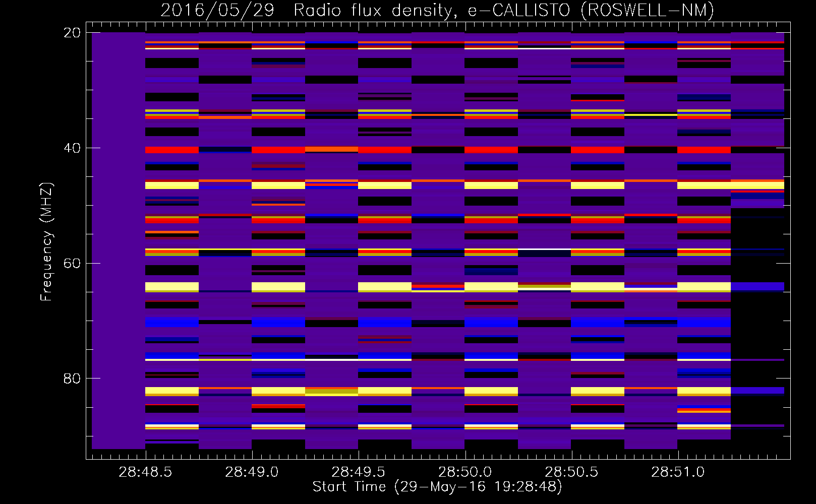The height and width of the screenshot is (504, 816).
Task: Click the 'Frequency (MHZ)' axis label
Action: (46, 242)
